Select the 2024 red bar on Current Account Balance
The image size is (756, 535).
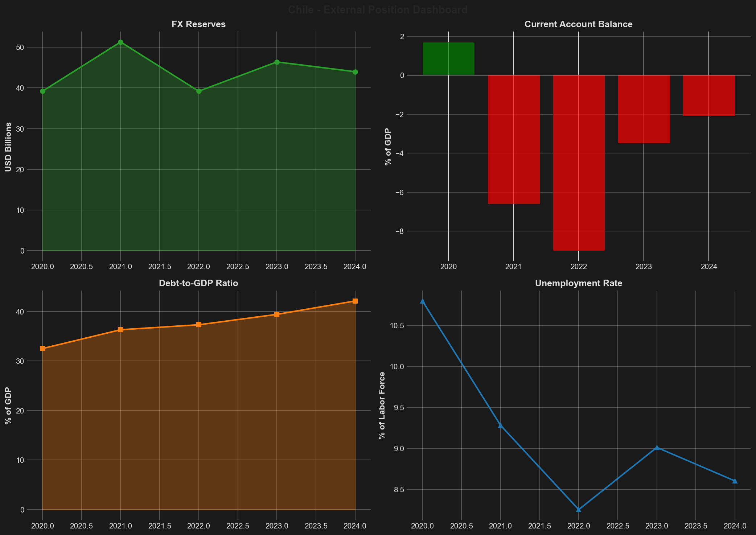point(708,95)
